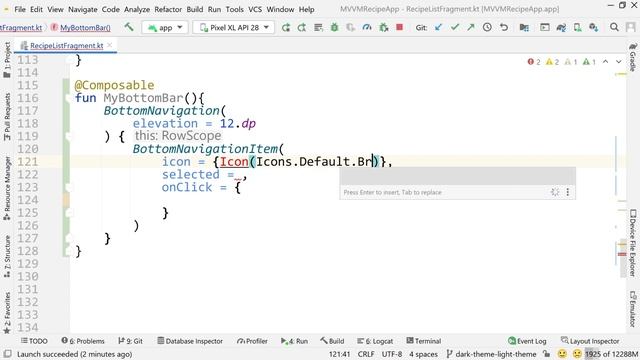Click the errors count indicator 2
The image size is (640, 360).
(534, 62)
